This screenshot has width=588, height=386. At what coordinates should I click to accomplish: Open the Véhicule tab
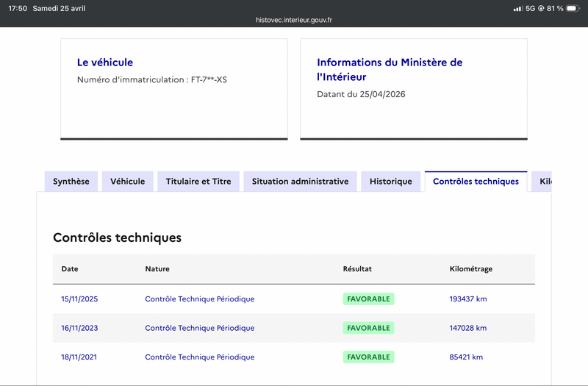click(x=128, y=182)
